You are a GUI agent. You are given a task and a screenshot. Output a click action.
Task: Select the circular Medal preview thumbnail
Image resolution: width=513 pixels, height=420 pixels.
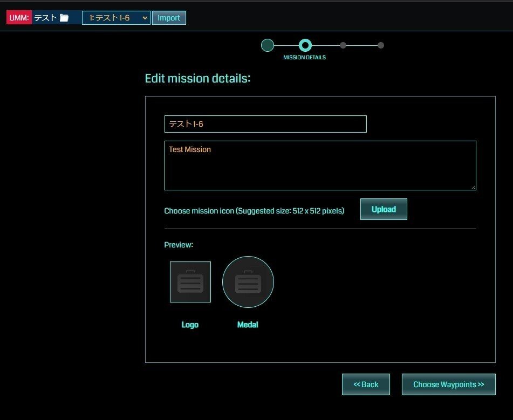(248, 282)
